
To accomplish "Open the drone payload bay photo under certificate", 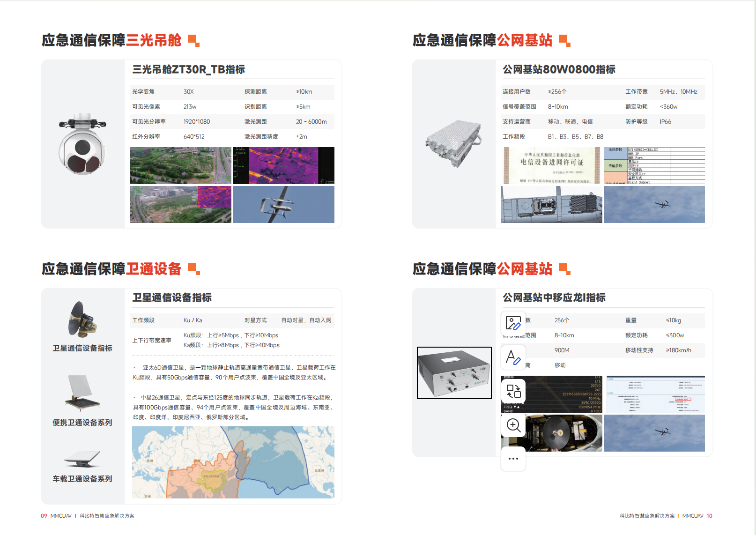I will 552,204.
